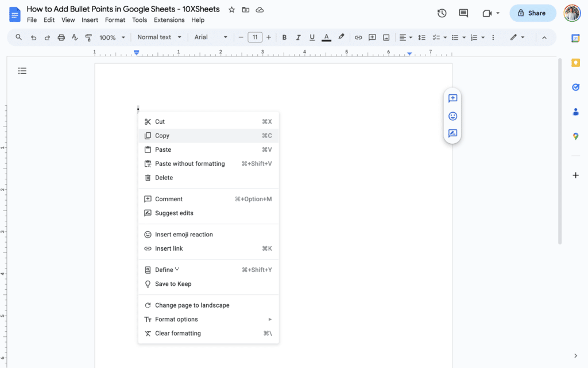This screenshot has height=368, width=588.
Task: Click the Print icon
Action: click(61, 37)
